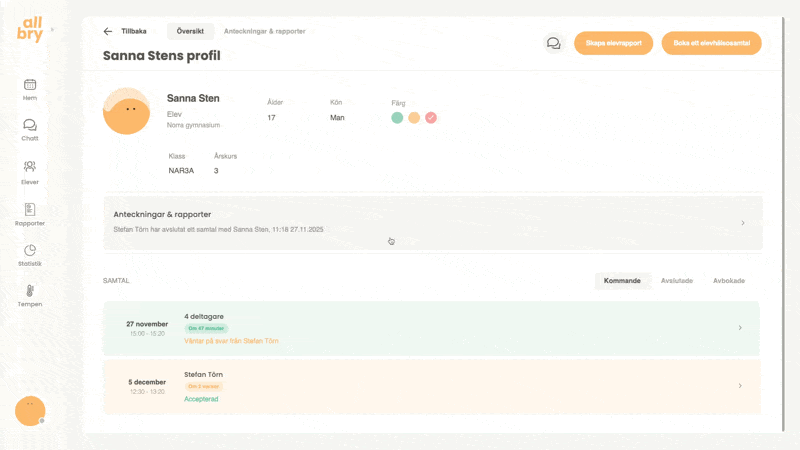Open Rapporter sidebar icon

(30, 212)
